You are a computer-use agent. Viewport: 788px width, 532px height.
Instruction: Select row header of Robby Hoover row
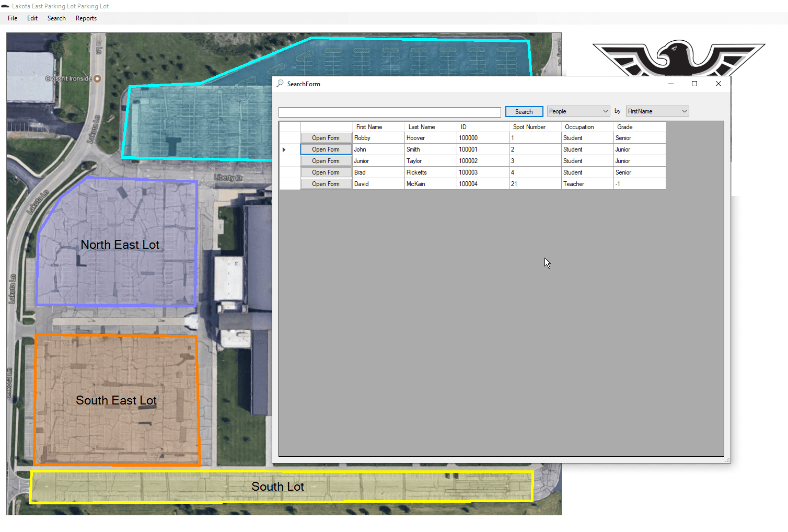289,138
